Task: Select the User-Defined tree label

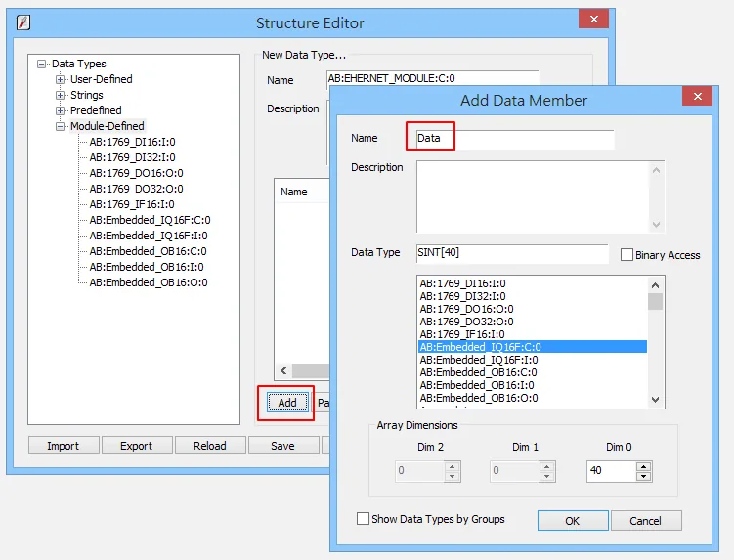Action: pyautogui.click(x=101, y=79)
